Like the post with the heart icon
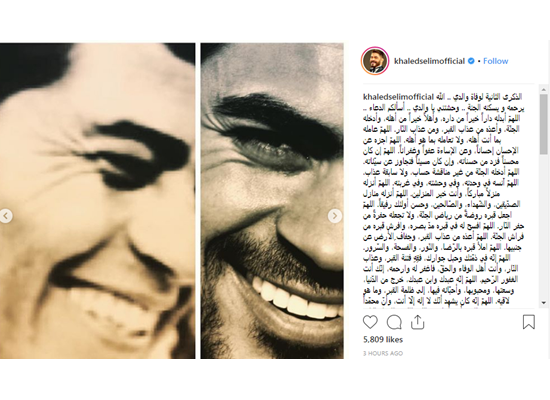Screen dimensions: 550x400 coord(370,322)
